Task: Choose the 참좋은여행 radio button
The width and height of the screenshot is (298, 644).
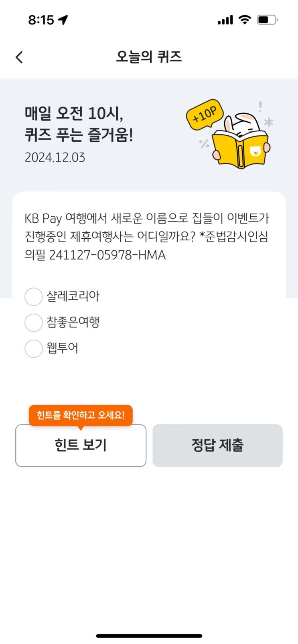Action: pyautogui.click(x=34, y=323)
